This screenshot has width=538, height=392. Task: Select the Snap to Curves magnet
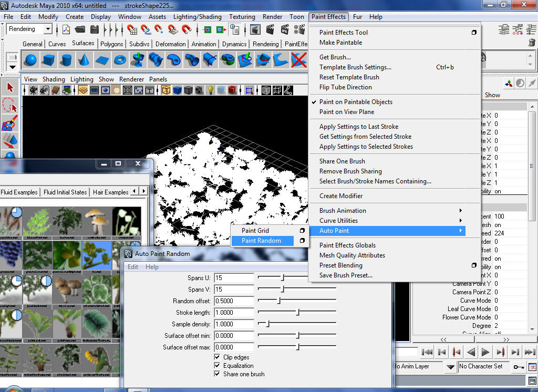[146, 29]
